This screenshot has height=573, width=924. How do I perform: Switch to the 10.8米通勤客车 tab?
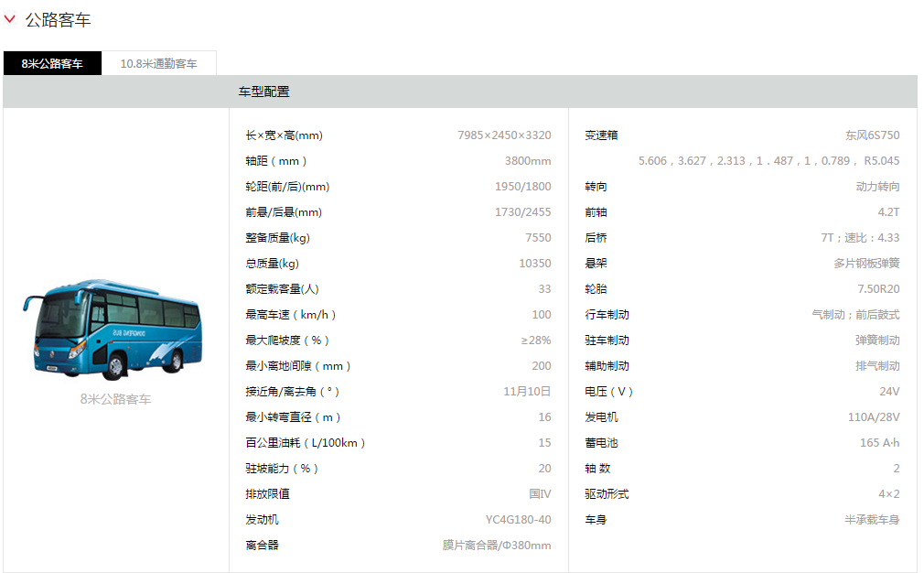tap(158, 63)
